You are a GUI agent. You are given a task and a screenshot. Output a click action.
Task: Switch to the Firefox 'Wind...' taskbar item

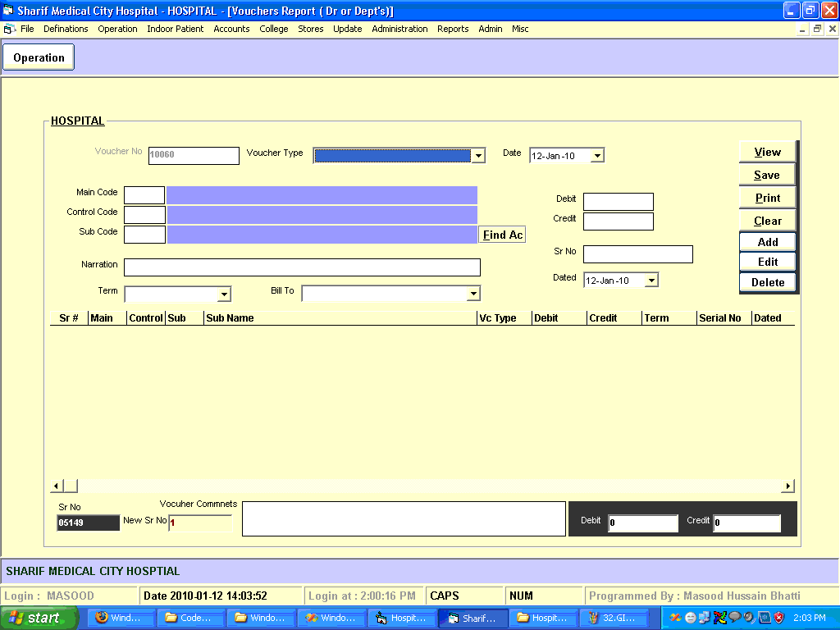(x=120, y=619)
